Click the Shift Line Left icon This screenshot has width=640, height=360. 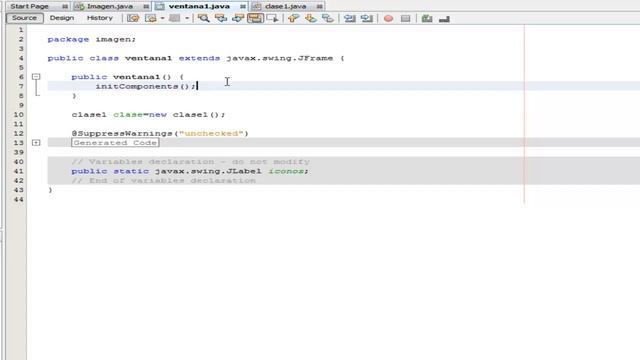point(349,18)
